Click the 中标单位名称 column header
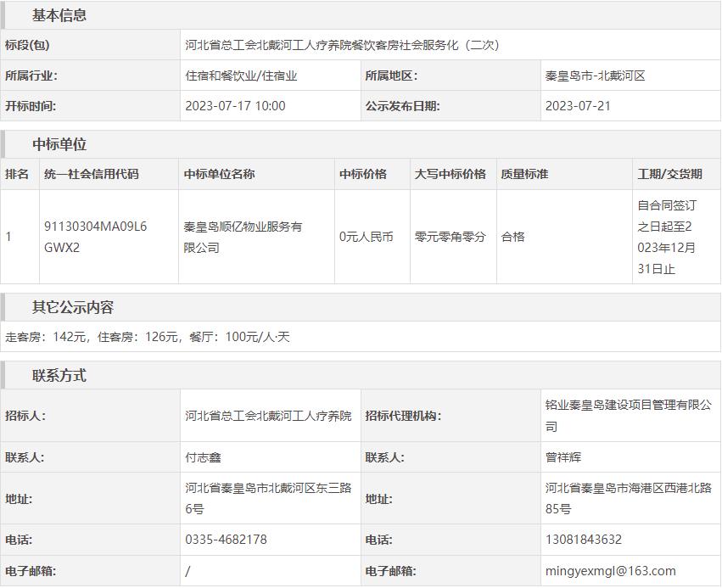Image resolution: width=722 pixels, height=588 pixels. 219,174
